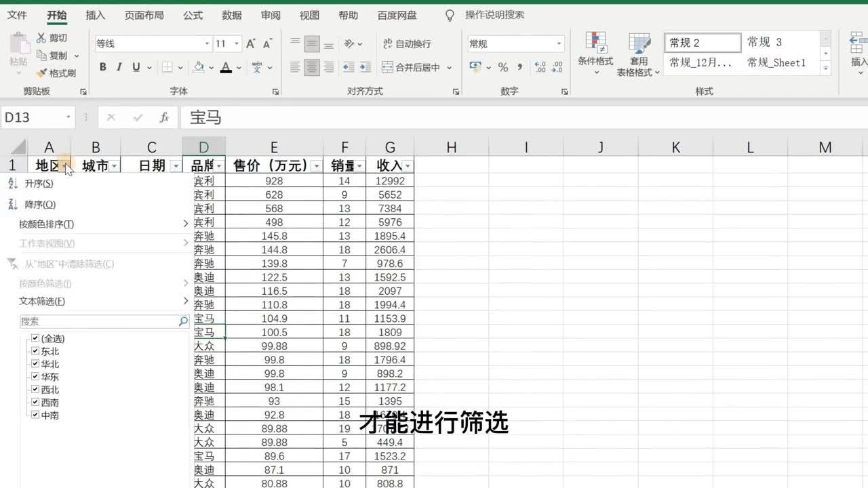Viewport: 868px width, 488px height.
Task: Expand the Name Box dropdown arrow
Action: [x=68, y=118]
